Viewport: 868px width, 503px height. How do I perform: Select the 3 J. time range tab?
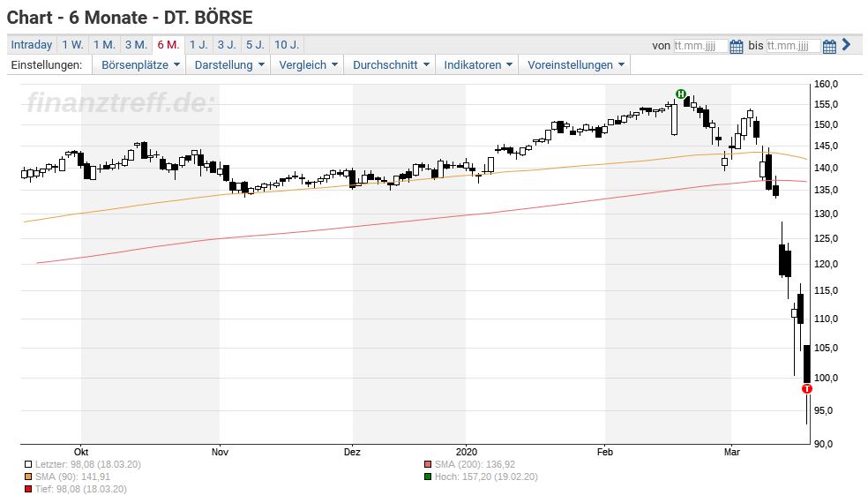(227, 45)
